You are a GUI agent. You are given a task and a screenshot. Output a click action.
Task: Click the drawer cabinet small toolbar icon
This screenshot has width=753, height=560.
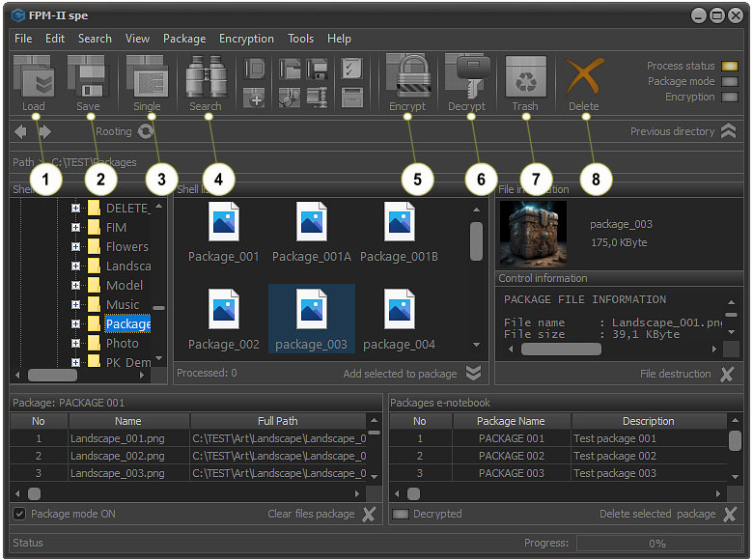pos(352,98)
